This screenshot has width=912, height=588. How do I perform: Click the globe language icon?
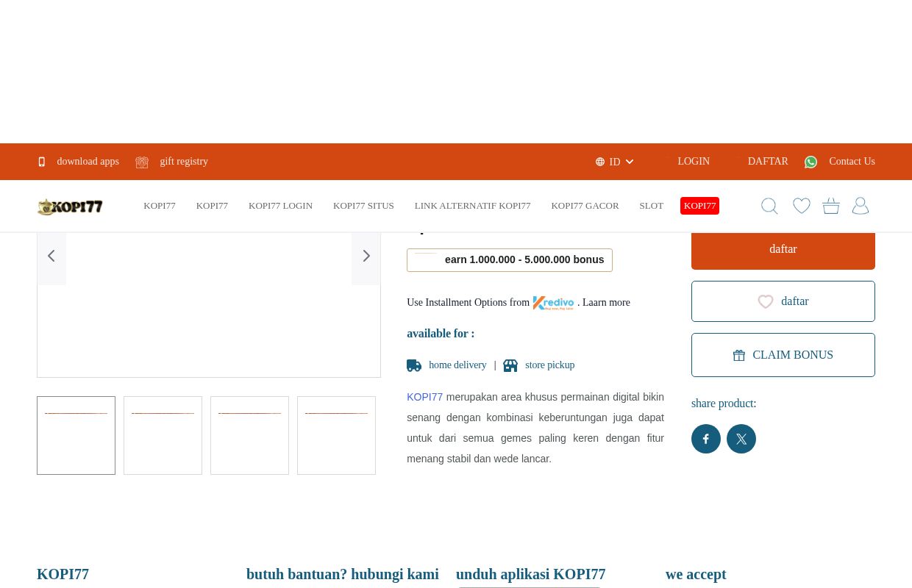click(x=600, y=162)
